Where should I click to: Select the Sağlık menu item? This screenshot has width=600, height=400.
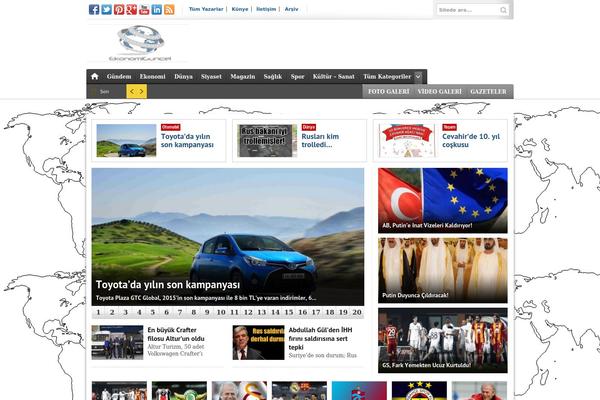(x=272, y=77)
